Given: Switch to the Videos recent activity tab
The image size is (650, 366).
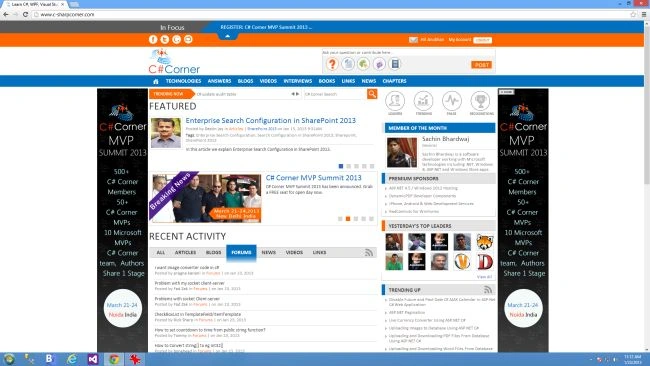Looking at the screenshot, I should 294,252.
